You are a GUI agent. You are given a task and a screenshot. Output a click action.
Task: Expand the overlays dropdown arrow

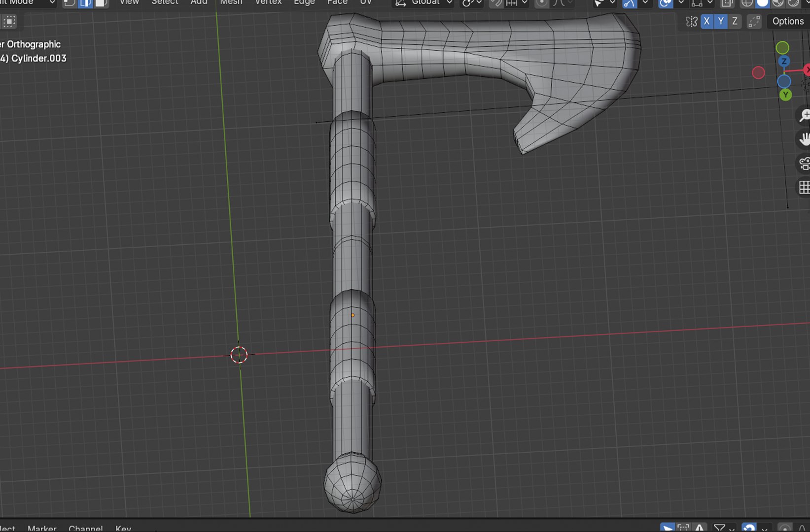tap(681, 2)
